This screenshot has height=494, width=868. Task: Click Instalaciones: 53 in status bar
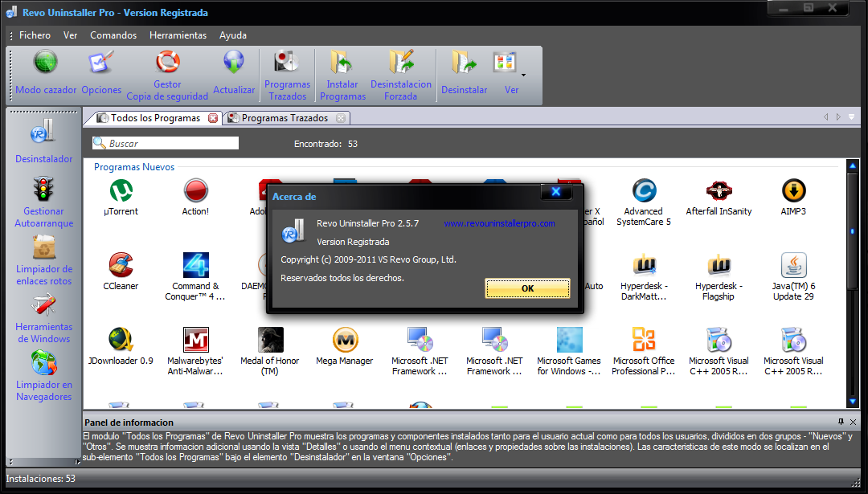point(40,479)
